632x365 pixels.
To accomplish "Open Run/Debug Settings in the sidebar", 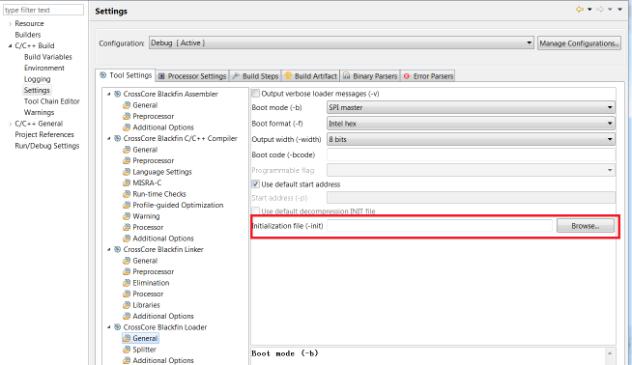I will 47,145.
